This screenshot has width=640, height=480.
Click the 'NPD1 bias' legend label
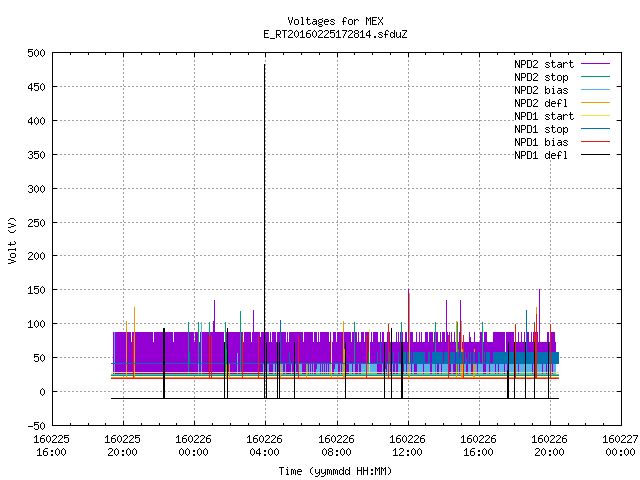click(541, 142)
